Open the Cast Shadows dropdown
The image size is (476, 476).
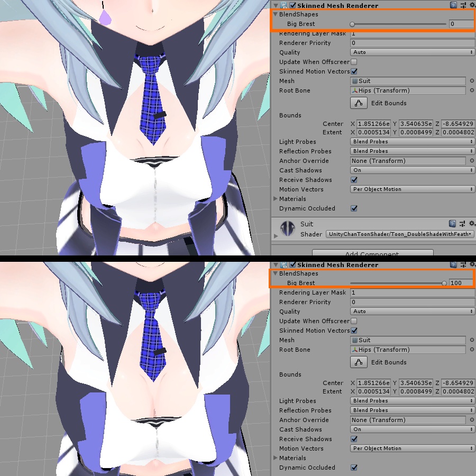coord(411,170)
